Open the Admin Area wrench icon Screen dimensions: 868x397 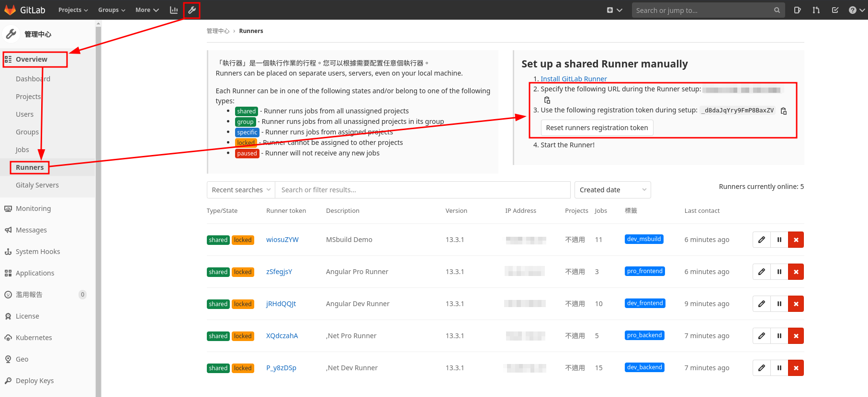[192, 10]
